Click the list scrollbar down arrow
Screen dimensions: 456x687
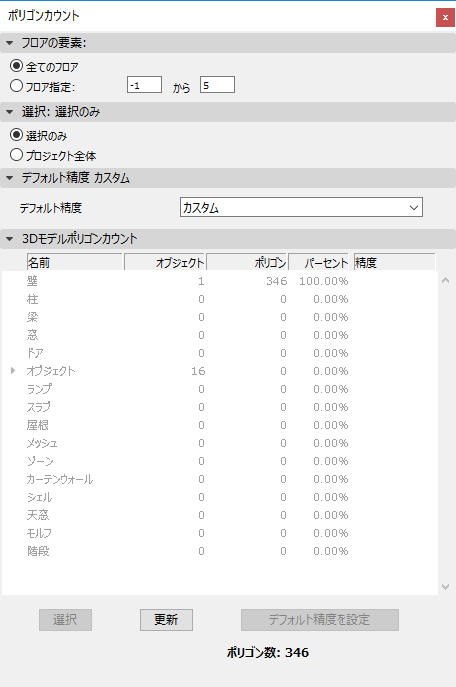click(x=445, y=587)
